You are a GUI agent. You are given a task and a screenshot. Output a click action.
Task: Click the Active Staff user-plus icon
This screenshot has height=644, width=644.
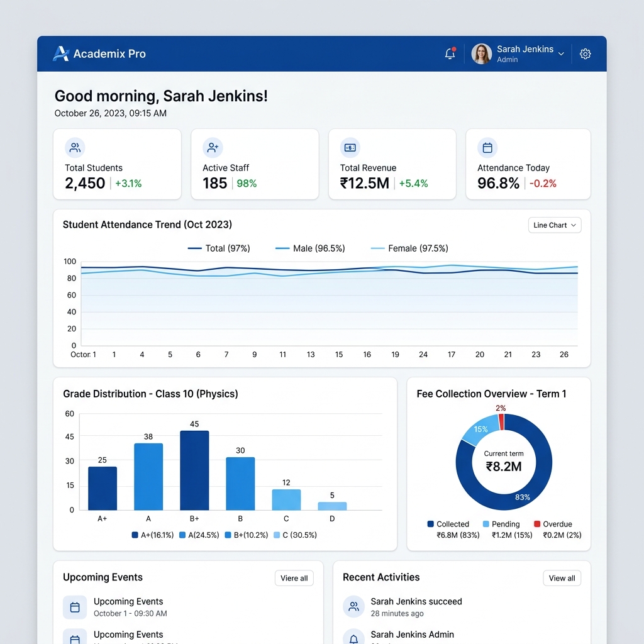tap(213, 147)
